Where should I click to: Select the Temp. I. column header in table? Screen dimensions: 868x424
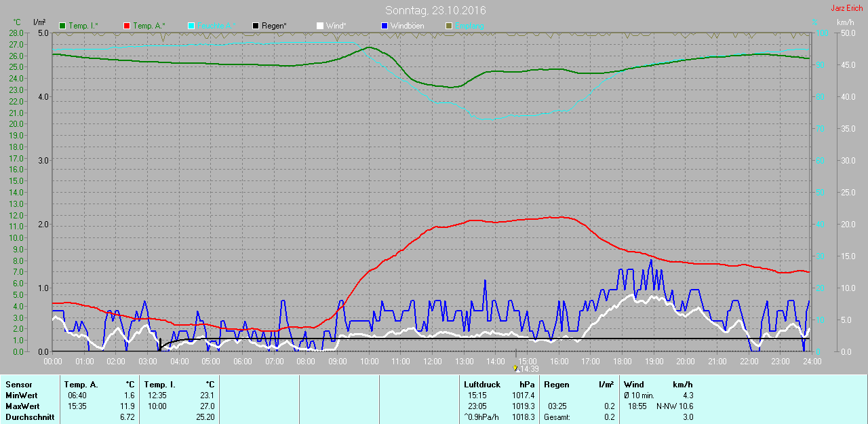(x=159, y=385)
